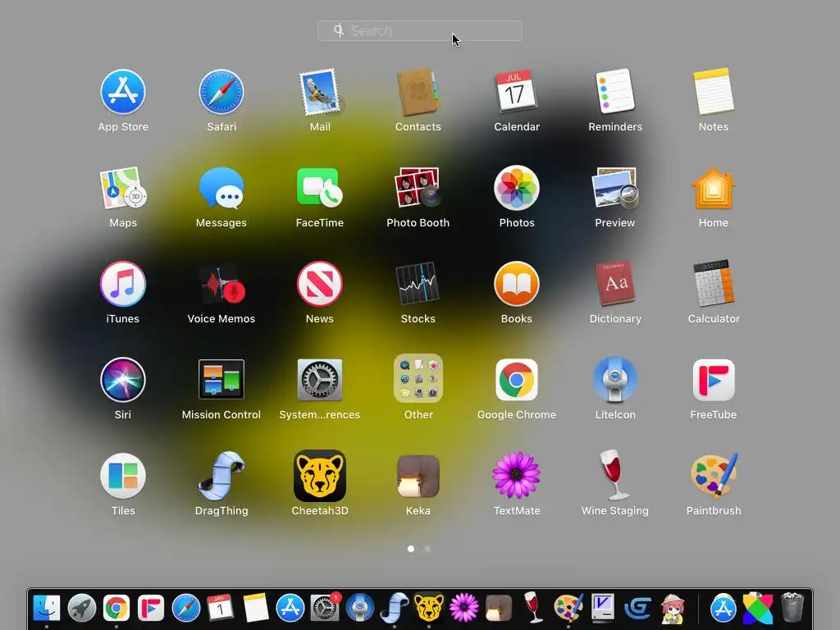Open Mission Control

click(221, 380)
